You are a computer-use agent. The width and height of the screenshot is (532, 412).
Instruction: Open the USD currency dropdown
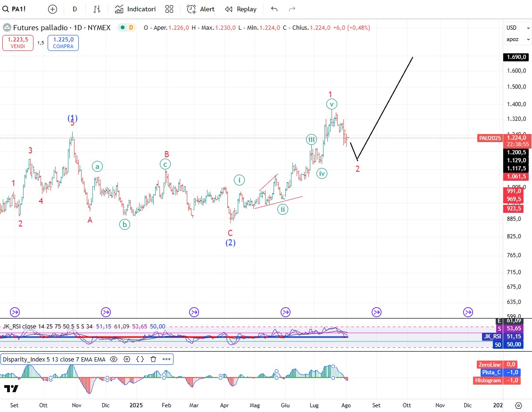[512, 27]
